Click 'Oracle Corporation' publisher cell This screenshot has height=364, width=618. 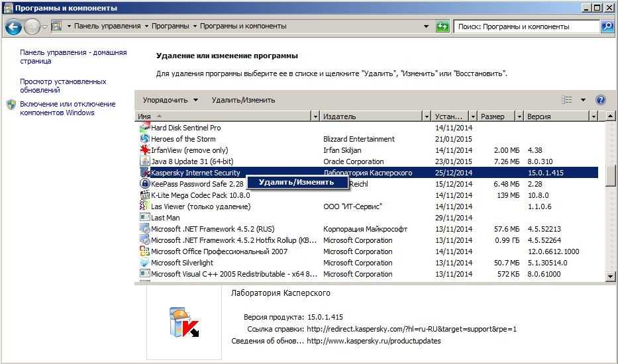click(354, 161)
